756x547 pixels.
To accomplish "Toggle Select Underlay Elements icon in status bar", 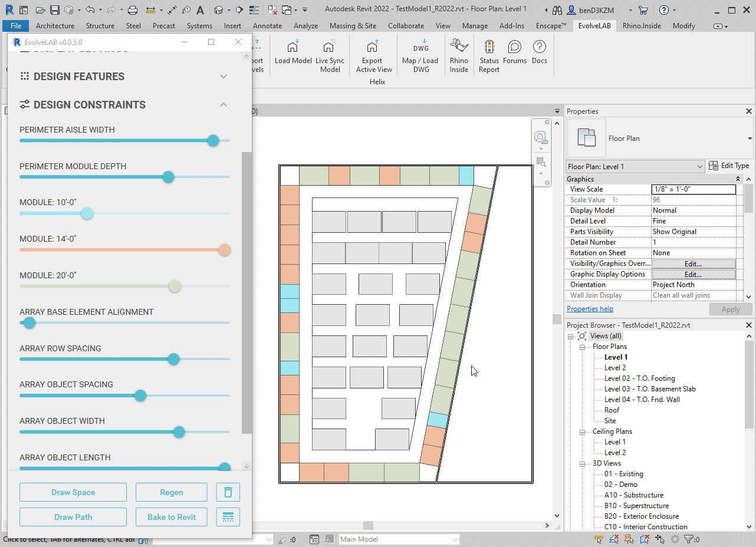I will click(614, 539).
